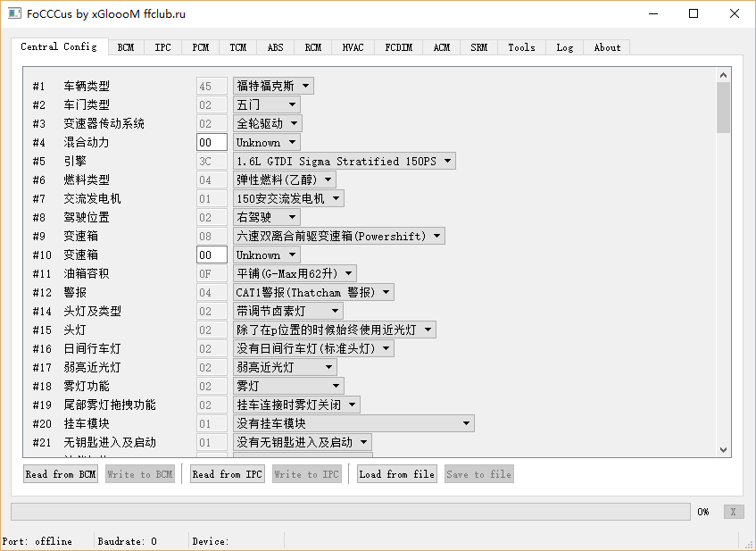Open the HVAC tab
The height and width of the screenshot is (551, 756).
[353, 47]
